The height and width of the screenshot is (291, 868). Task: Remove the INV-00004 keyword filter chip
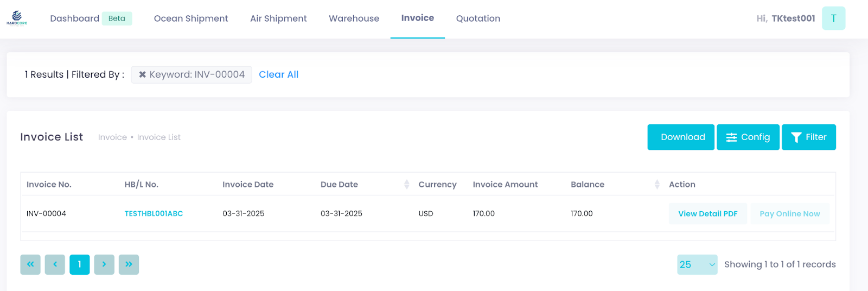142,74
